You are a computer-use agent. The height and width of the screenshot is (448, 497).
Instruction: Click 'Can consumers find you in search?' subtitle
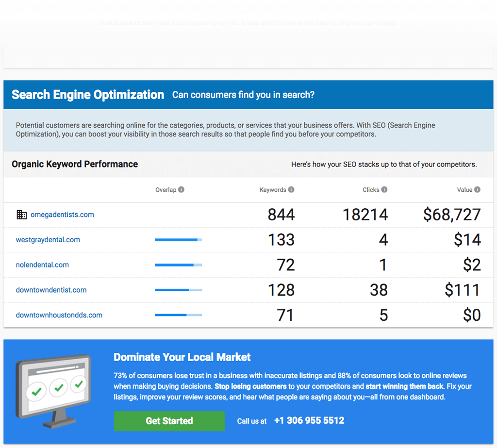tap(243, 95)
